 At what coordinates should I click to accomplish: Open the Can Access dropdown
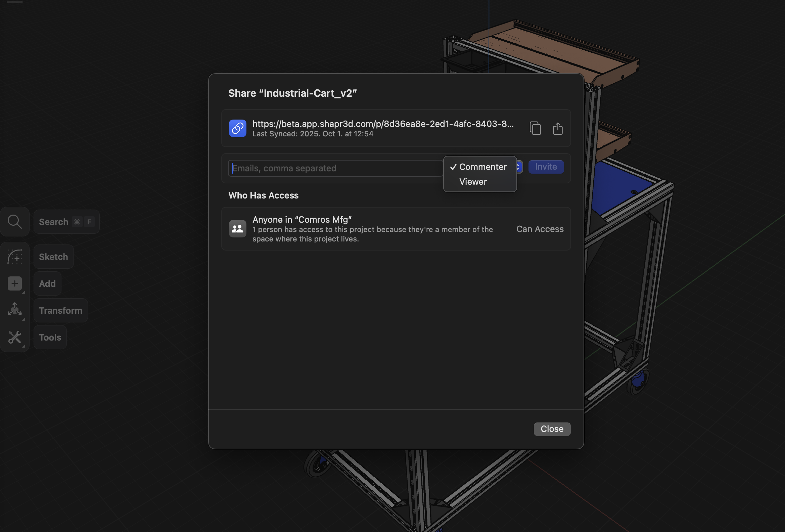(540, 229)
